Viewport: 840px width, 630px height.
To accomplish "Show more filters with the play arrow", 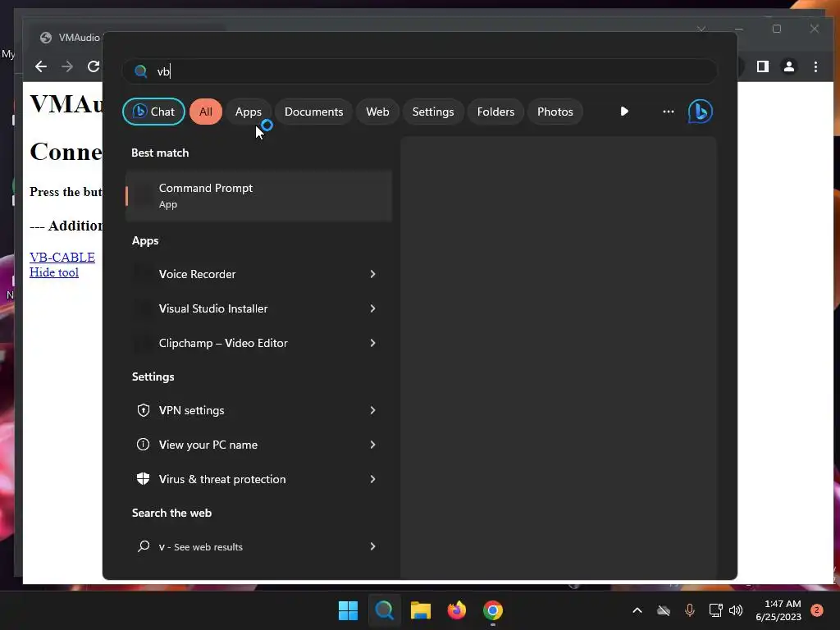I will [624, 112].
